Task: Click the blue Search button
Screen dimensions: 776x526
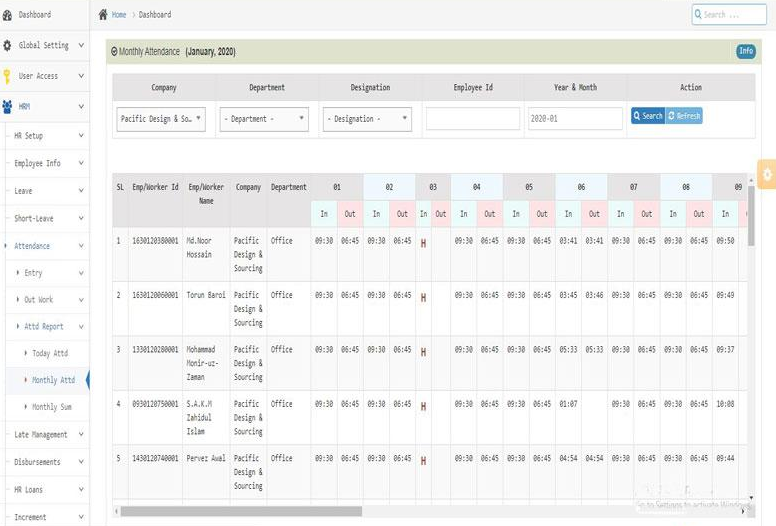Action: [x=648, y=116]
